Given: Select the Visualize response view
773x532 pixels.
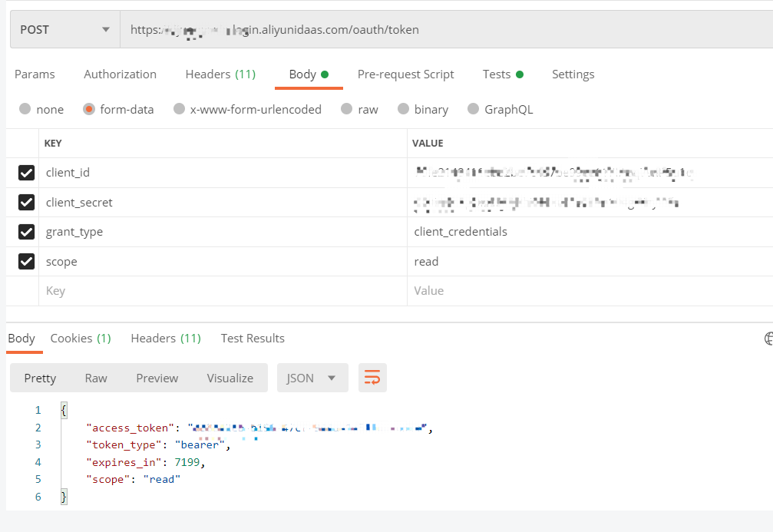Looking at the screenshot, I should click(230, 378).
